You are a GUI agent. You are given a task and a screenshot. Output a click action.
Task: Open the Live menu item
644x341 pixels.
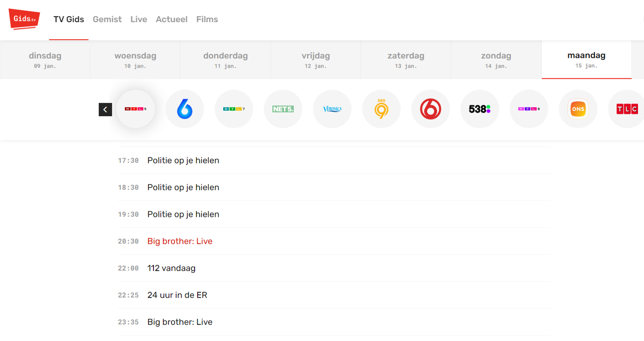point(139,19)
